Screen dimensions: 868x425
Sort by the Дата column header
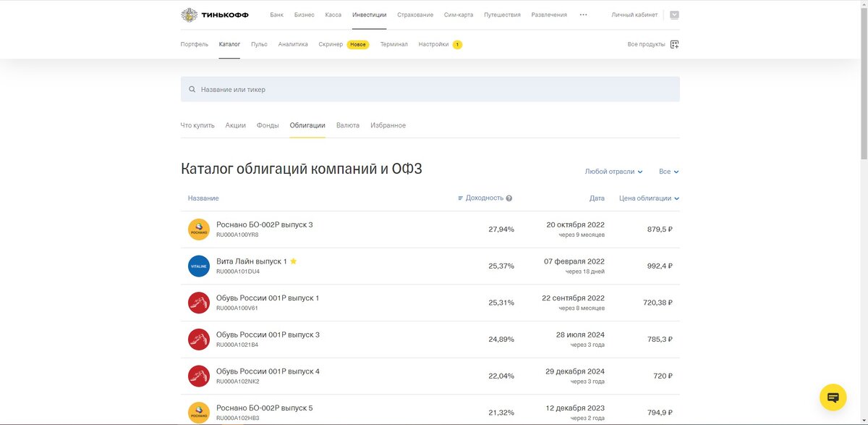(x=597, y=198)
